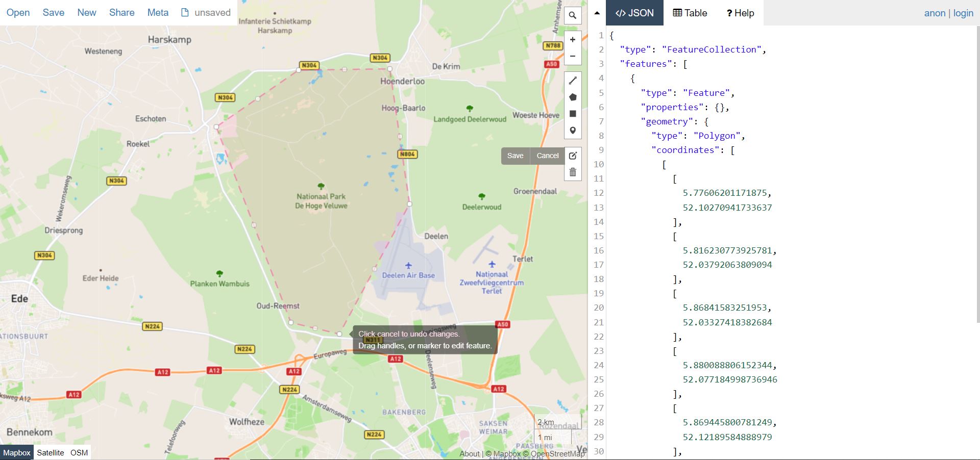
Task: Save the polygon edits
Action: point(515,156)
